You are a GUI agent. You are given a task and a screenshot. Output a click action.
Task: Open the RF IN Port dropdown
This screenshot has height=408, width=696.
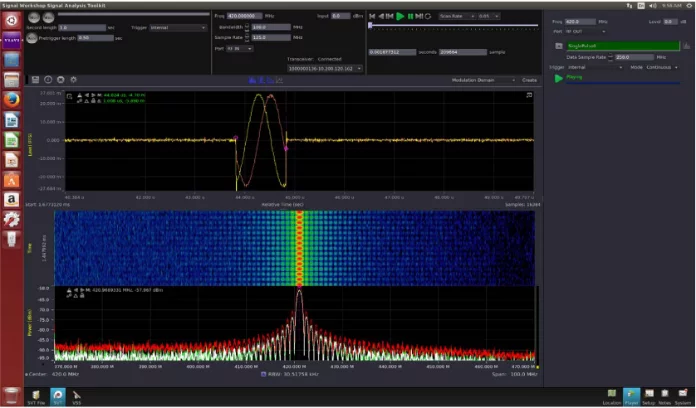240,48
